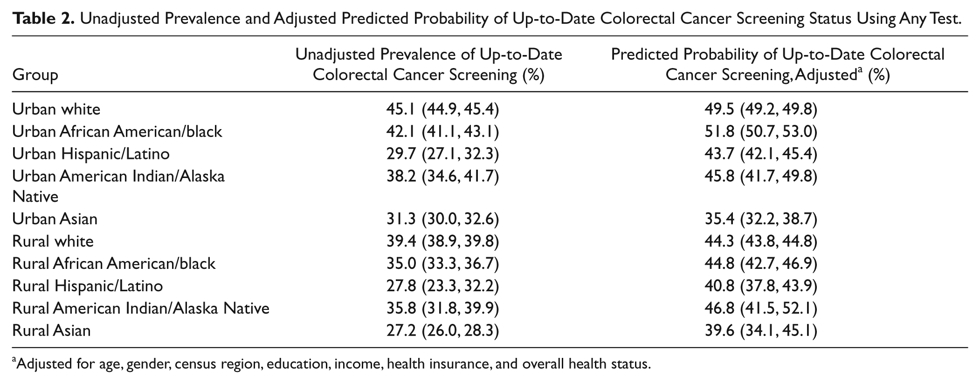The height and width of the screenshot is (384, 980).
Task: Click Rural Hispanic/Latino row label
Action: (x=88, y=285)
